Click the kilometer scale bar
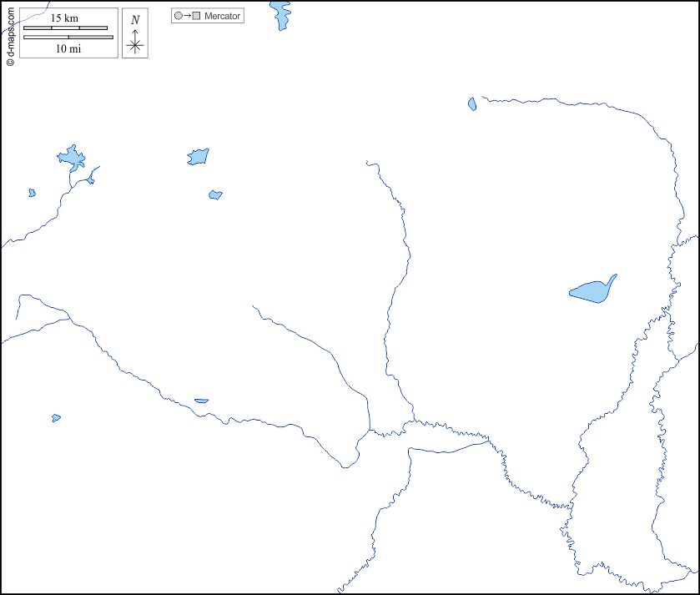This screenshot has height=595, width=700. point(65,28)
